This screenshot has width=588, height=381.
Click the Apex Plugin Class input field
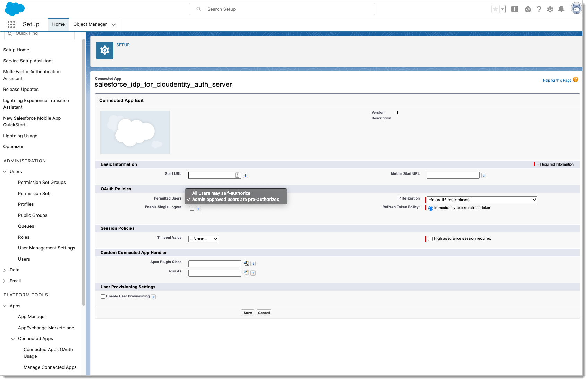[215, 264]
